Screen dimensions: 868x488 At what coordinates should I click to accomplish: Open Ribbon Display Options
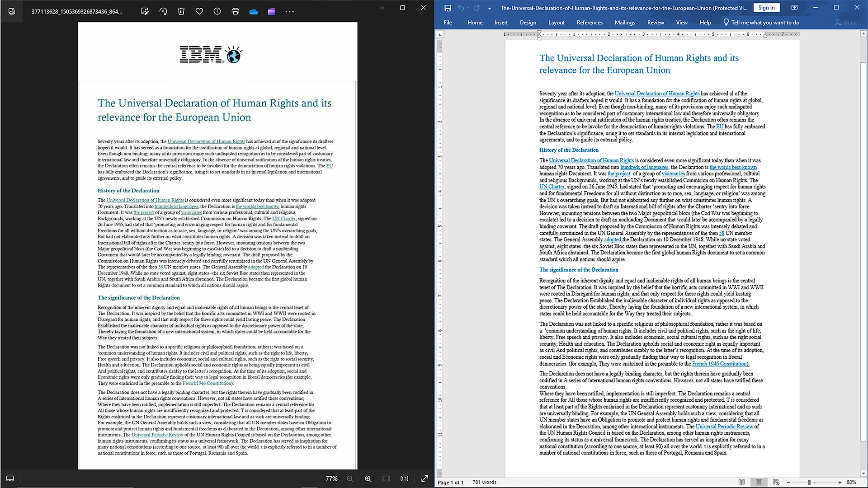(794, 8)
